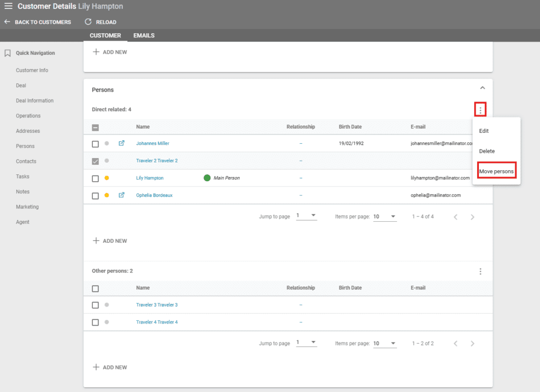Open the Direct related three-dot menu
The image size is (540, 392).
[480, 110]
